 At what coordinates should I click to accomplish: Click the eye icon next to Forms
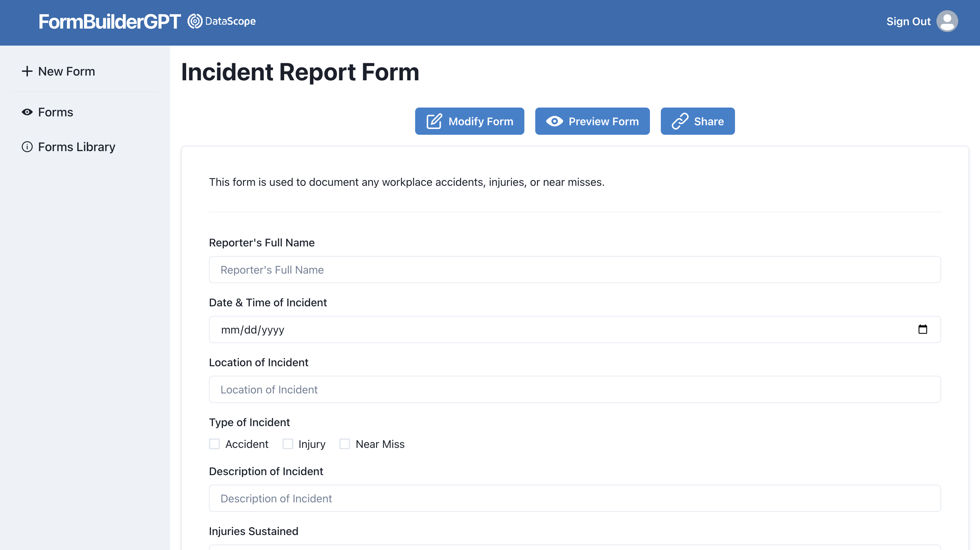coord(27,112)
